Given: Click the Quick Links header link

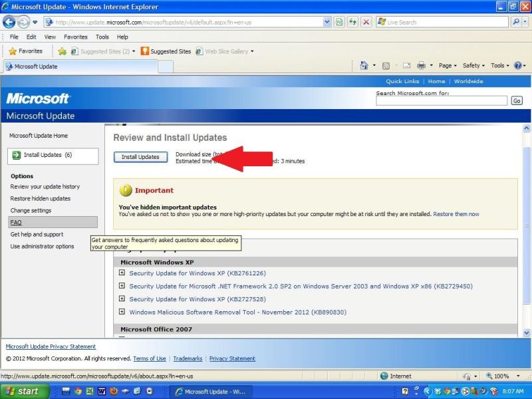Looking at the screenshot, I should (402, 81).
